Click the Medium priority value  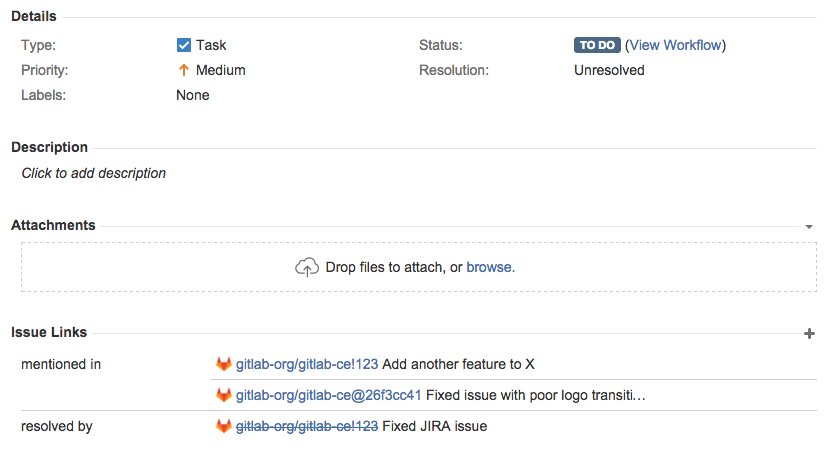[x=221, y=71]
